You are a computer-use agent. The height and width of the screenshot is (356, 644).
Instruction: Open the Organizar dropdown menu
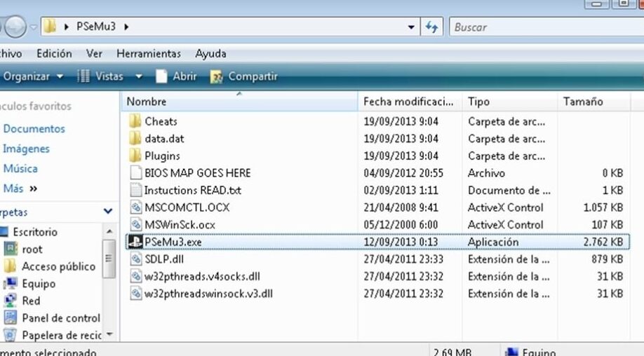(33, 76)
